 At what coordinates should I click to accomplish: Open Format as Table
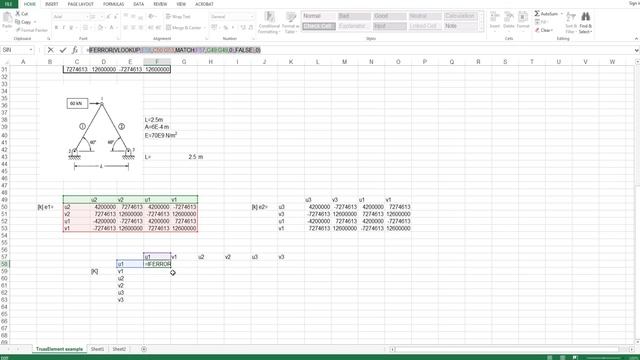point(291,22)
